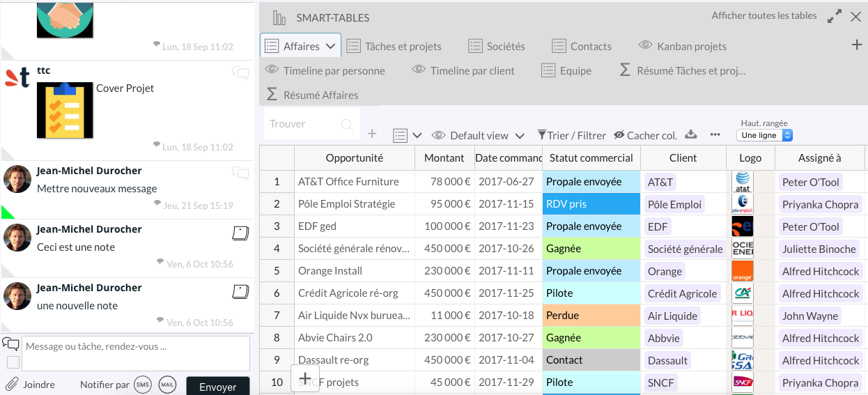Open Trier / Filtrer options
This screenshot has height=395, width=868.
tap(572, 135)
